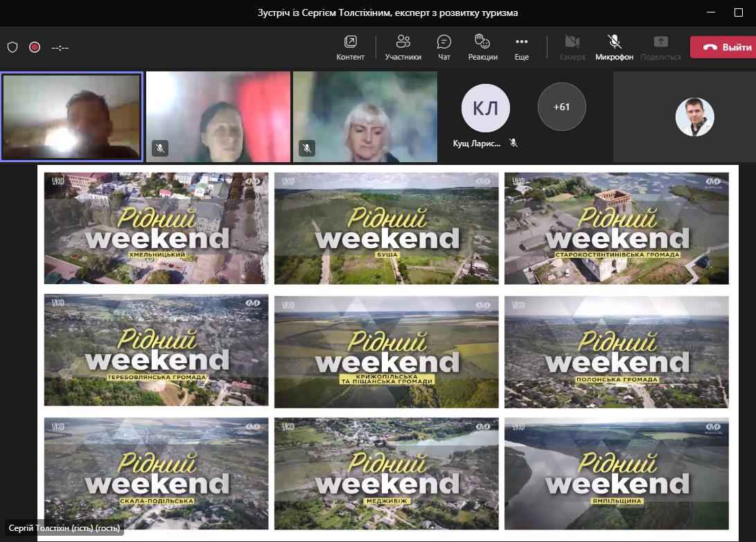Open the Контент sharing panel

[350, 47]
